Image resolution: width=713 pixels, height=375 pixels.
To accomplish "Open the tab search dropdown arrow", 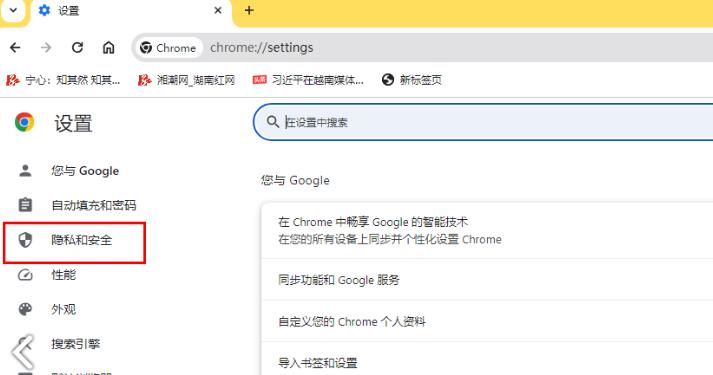I will (x=13, y=10).
